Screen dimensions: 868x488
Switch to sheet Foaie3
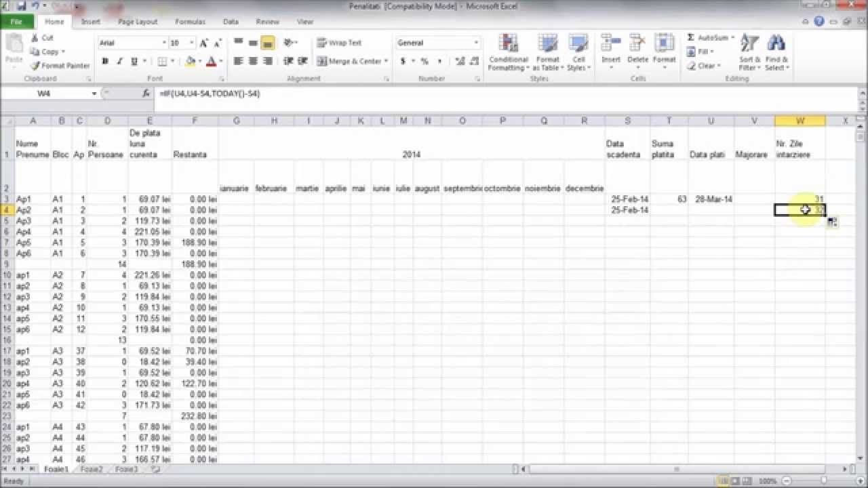click(x=126, y=469)
